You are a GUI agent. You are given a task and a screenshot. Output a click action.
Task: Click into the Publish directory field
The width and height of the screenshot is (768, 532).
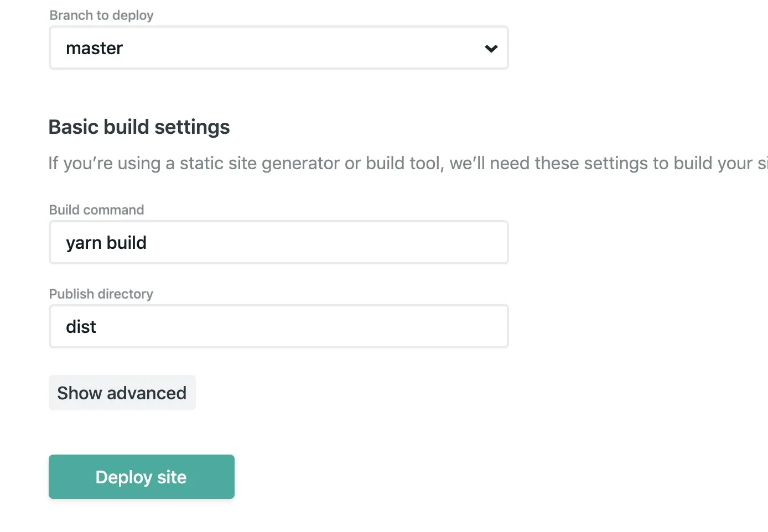[x=278, y=327]
